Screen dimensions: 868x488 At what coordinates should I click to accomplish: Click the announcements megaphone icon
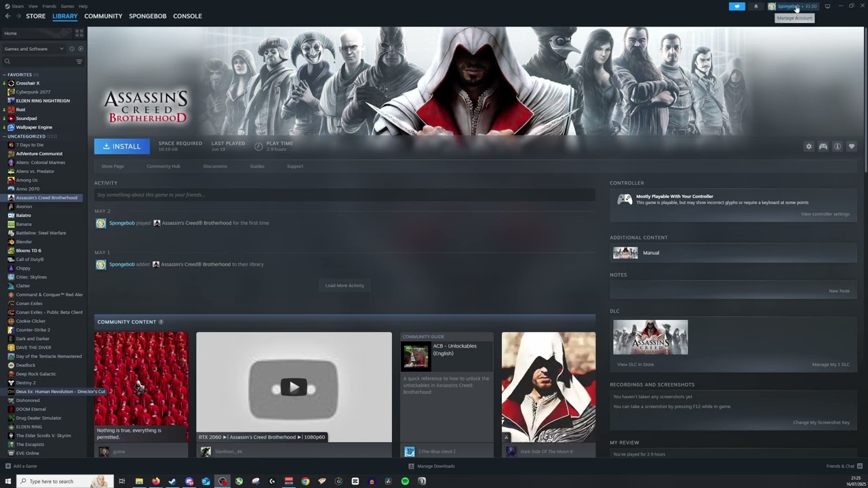[x=736, y=6]
